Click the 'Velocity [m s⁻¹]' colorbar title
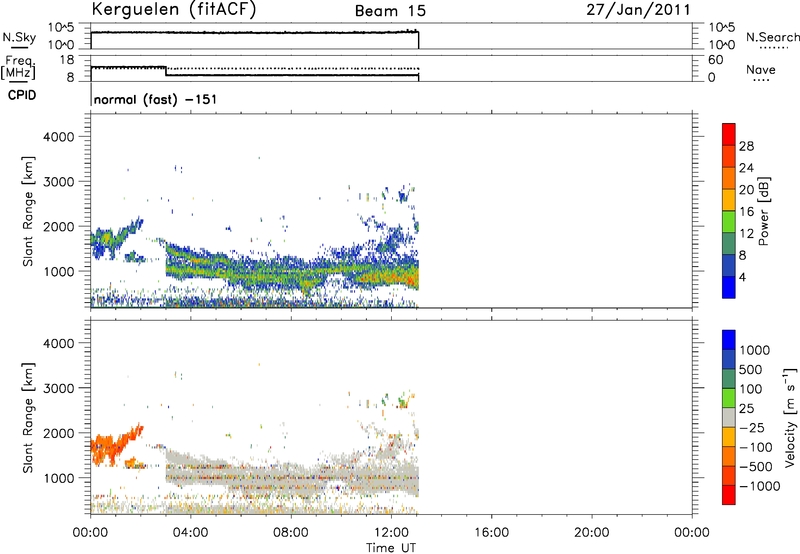The width and height of the screenshot is (800, 554). [789, 417]
